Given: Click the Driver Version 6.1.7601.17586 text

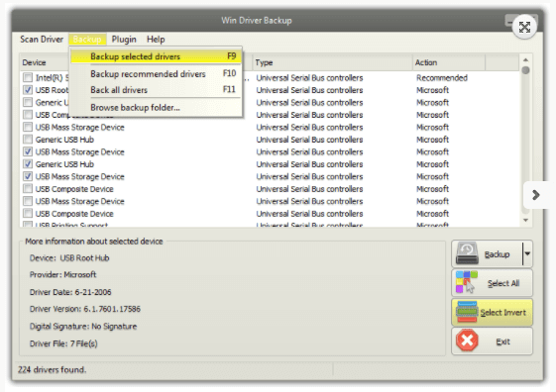Looking at the screenshot, I should point(85,309).
